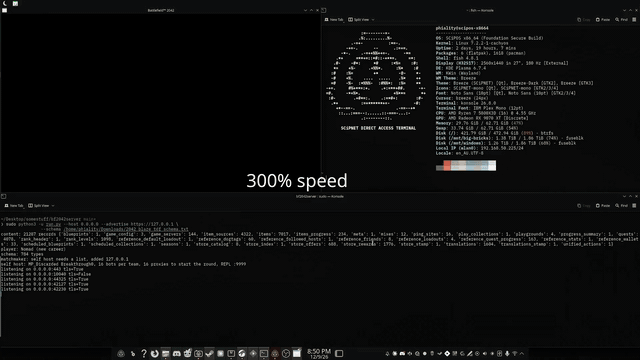This screenshot has width=640, height=360.
Task: Click Find in the fish Konsole toolbar
Action: 622,20
